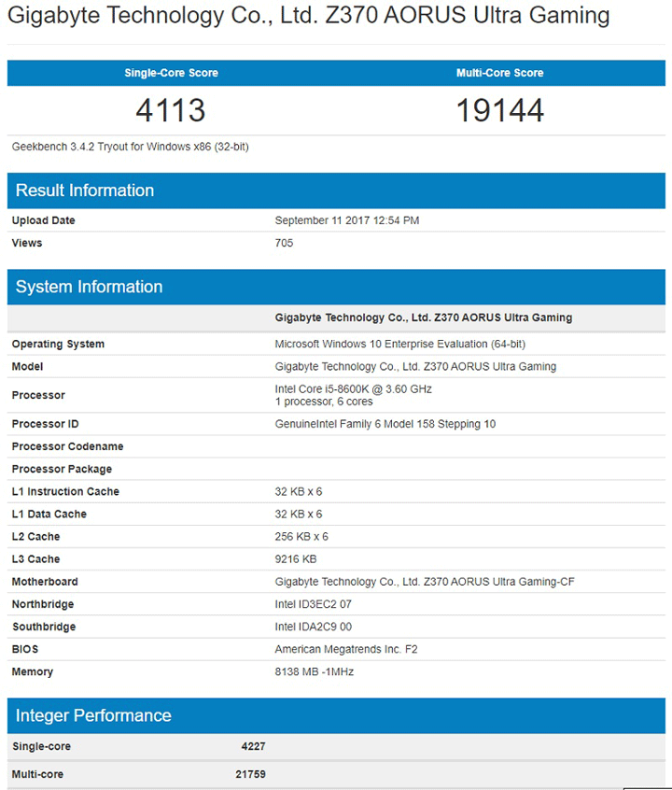Click the L2 Cache label
The height and width of the screenshot is (790, 672).
pyautogui.click(x=35, y=537)
